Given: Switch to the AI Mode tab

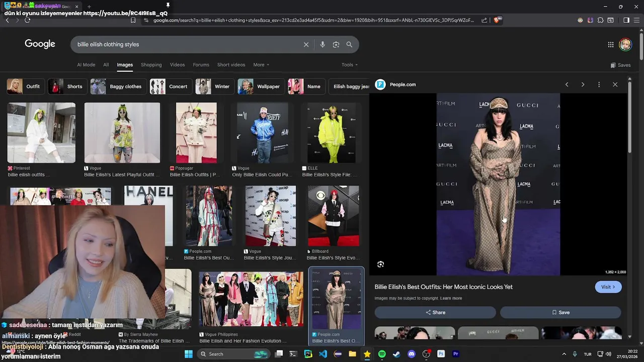Looking at the screenshot, I should coord(86,64).
